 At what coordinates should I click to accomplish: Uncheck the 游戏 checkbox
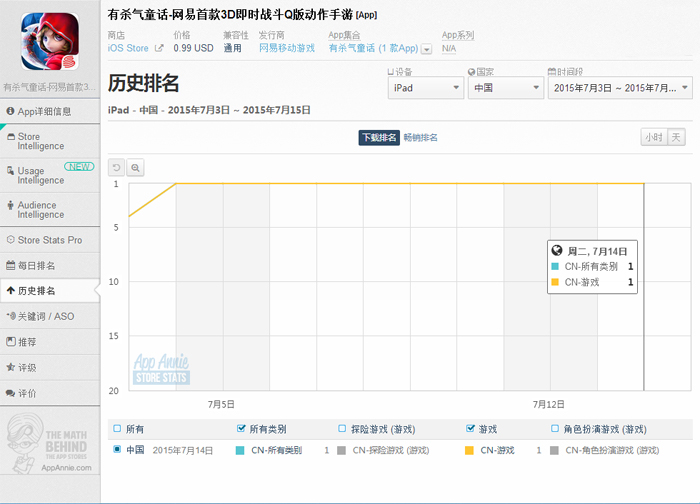470,429
